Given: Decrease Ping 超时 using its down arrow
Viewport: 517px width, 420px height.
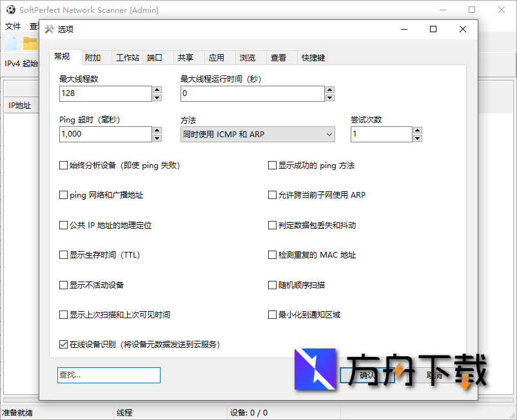Looking at the screenshot, I should pyautogui.click(x=156, y=138).
